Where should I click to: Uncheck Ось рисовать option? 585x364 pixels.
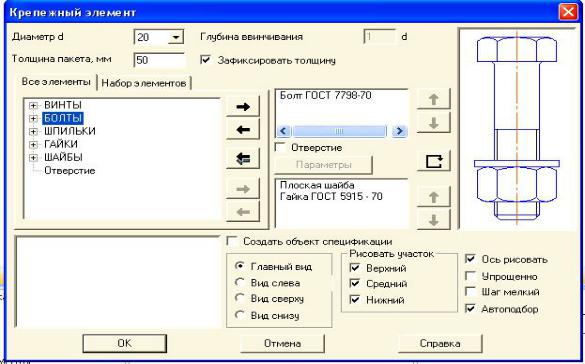[470, 258]
